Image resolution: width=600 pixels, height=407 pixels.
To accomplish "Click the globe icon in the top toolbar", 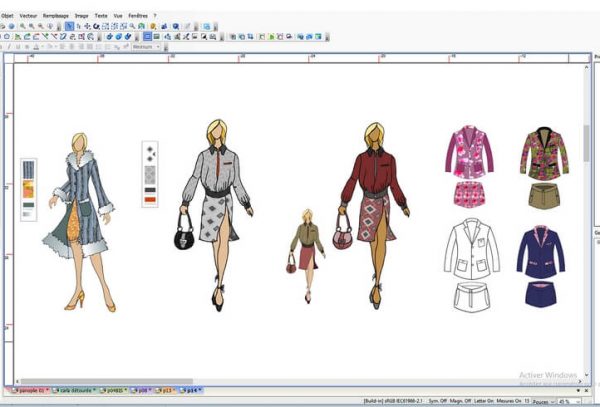I will pos(11,26).
